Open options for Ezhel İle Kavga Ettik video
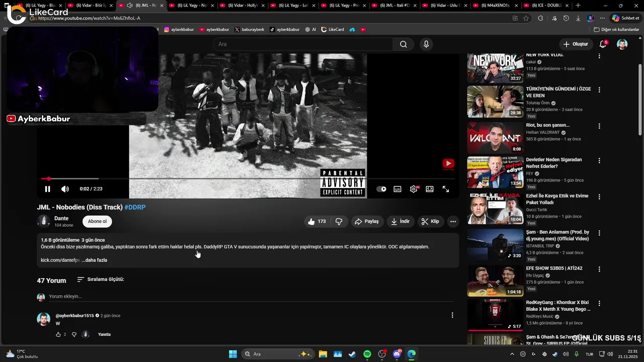Viewport: 644px width, 362px height. 599,197
